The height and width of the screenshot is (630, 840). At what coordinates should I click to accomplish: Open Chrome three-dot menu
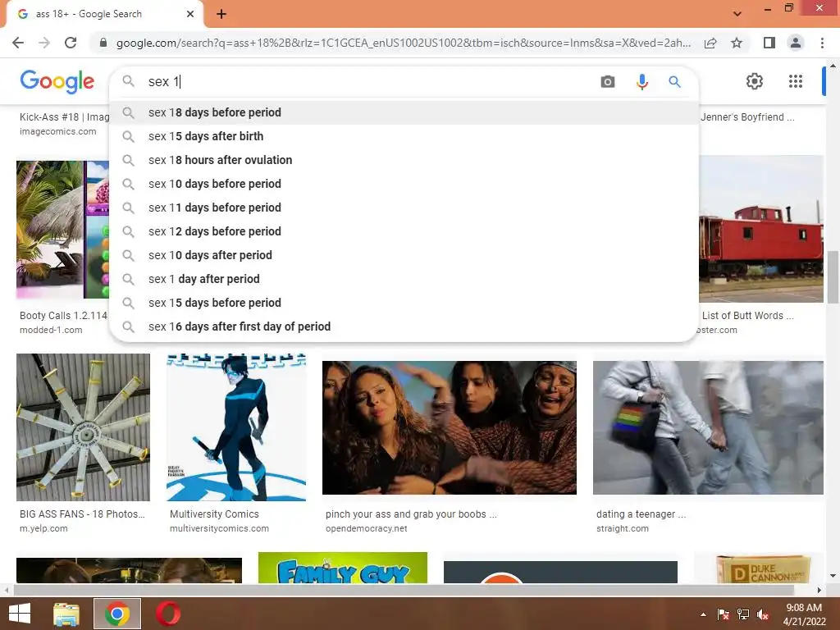coord(822,43)
